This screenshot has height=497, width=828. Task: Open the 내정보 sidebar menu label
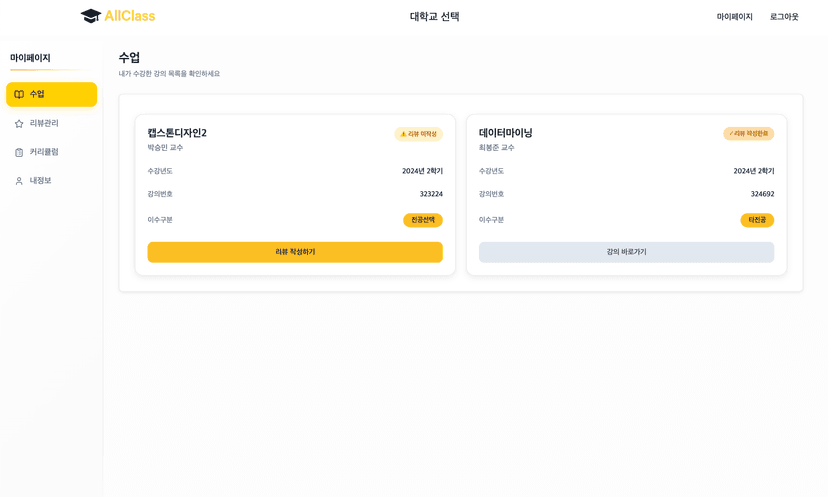click(x=41, y=181)
